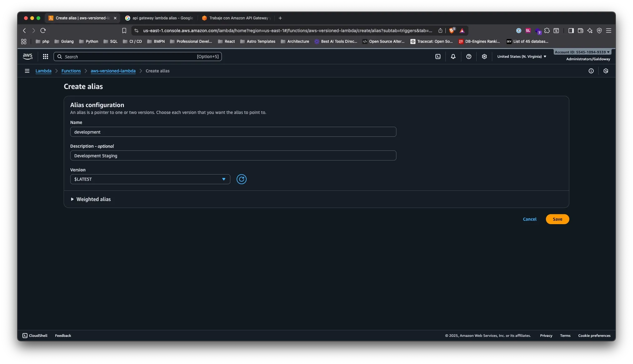Open the AWS settings gear

(484, 57)
